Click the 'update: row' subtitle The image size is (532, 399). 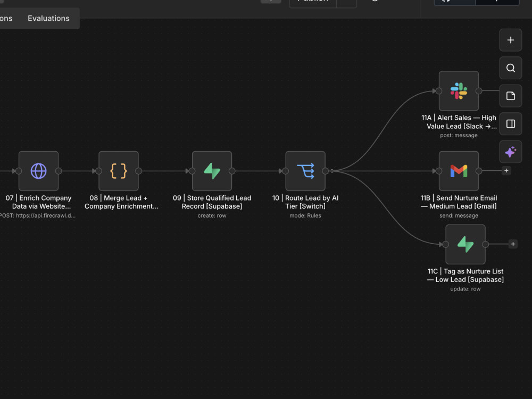coord(465,289)
